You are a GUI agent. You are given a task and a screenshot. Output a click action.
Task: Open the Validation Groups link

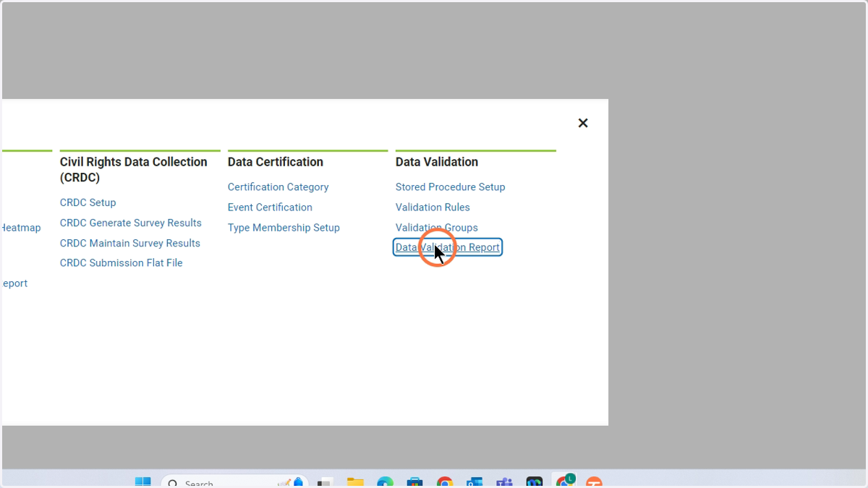[436, 228]
